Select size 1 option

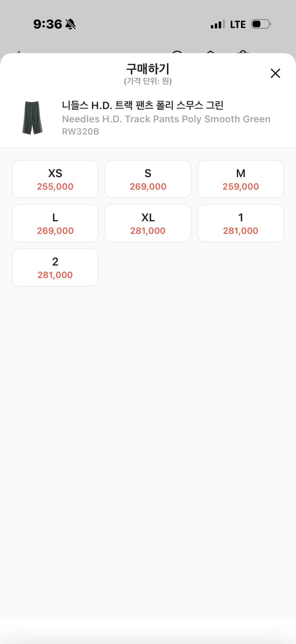[241, 223]
